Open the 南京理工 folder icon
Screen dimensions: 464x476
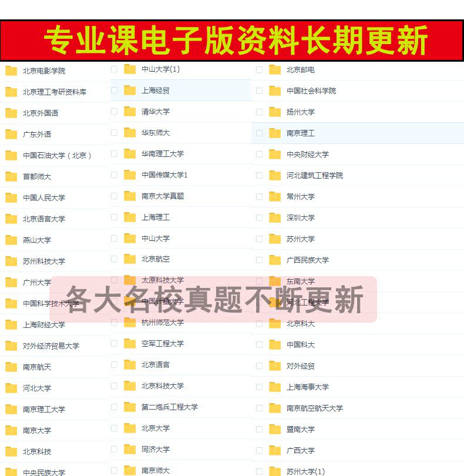(275, 133)
